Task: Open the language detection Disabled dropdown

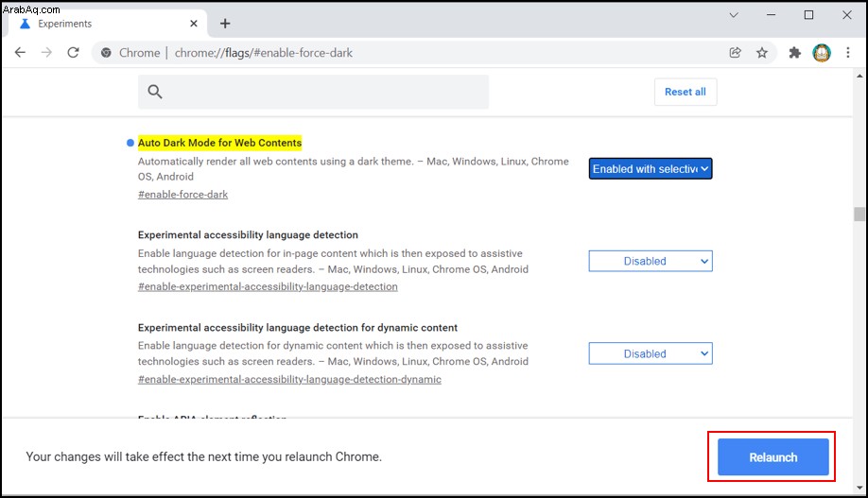Action: point(651,261)
